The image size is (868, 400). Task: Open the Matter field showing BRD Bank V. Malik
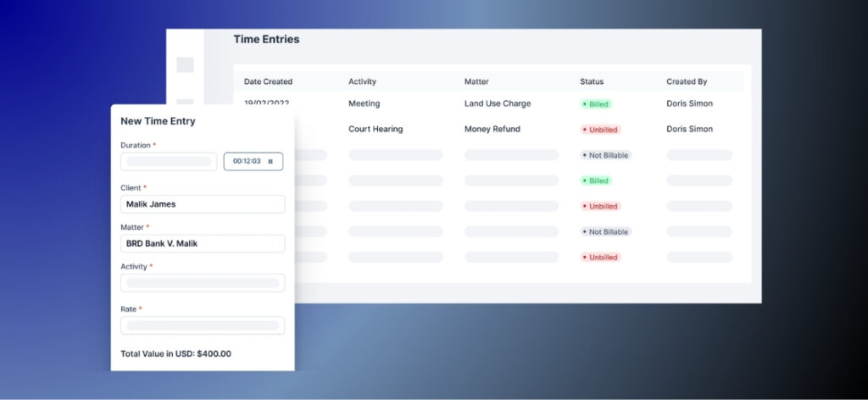click(x=202, y=243)
